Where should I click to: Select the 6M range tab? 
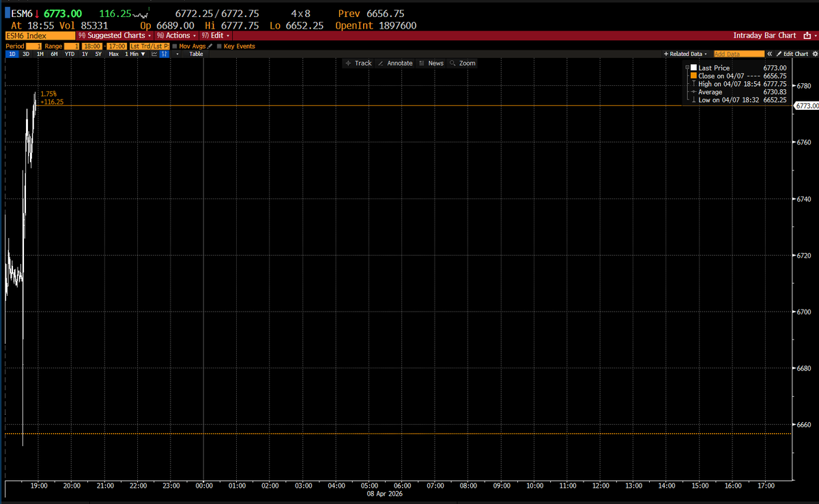click(x=54, y=54)
